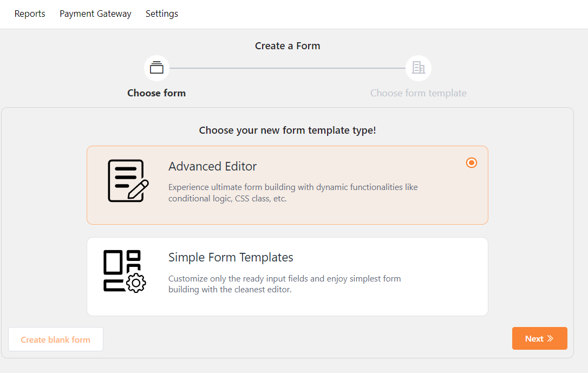Click Create blank form
Image resolution: width=588 pixels, height=373 pixels.
[x=55, y=339]
